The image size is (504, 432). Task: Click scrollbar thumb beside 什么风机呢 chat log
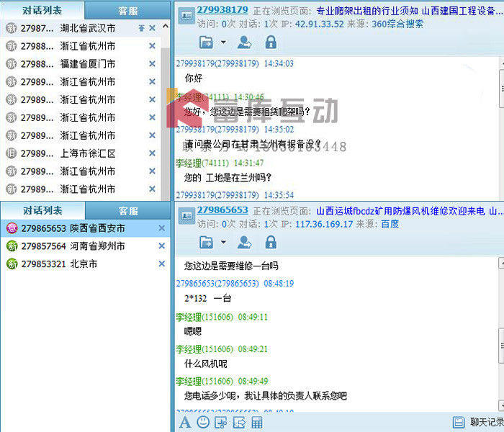pyautogui.click(x=501, y=346)
